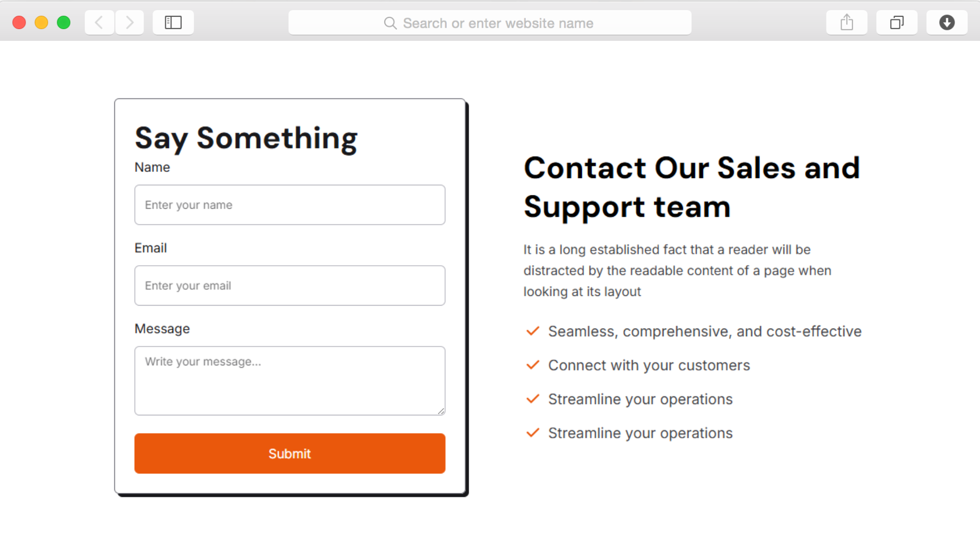
Task: Click the green fullscreen window button
Action: click(x=64, y=22)
